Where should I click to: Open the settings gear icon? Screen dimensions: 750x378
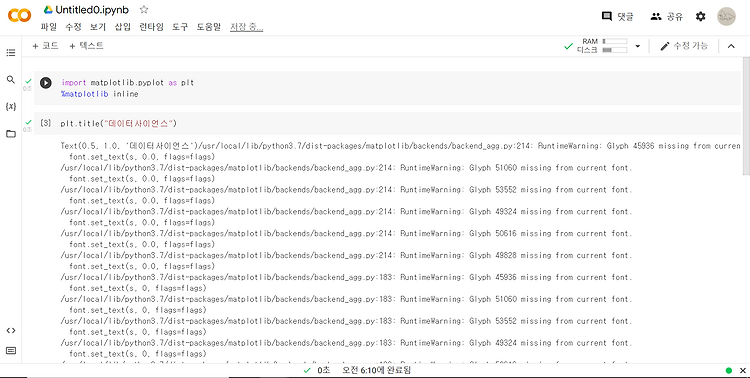coord(701,17)
